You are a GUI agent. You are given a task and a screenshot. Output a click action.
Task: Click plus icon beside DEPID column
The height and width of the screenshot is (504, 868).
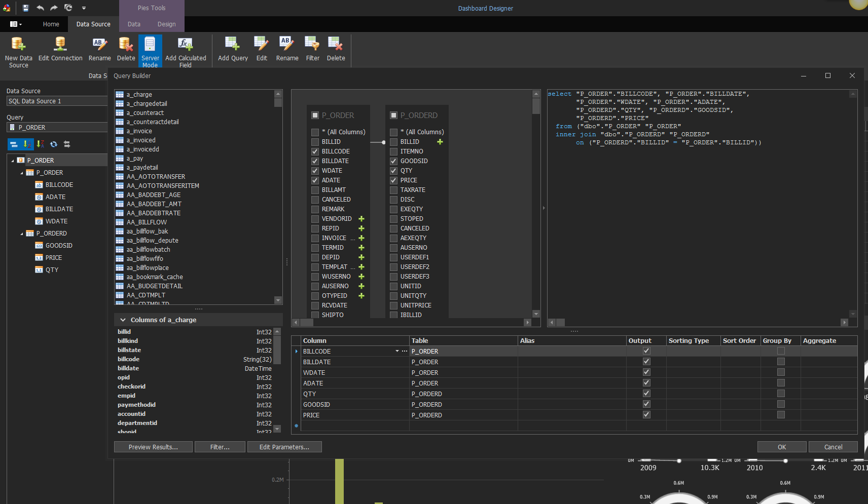[x=361, y=257]
